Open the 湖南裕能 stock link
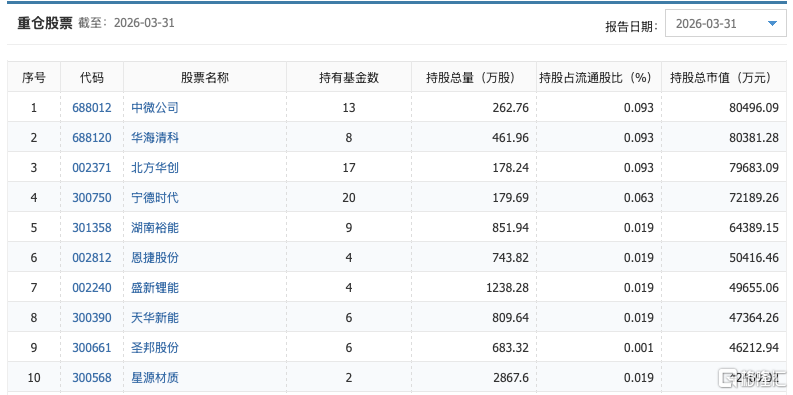Image resolution: width=793 pixels, height=395 pixels. click(x=155, y=228)
